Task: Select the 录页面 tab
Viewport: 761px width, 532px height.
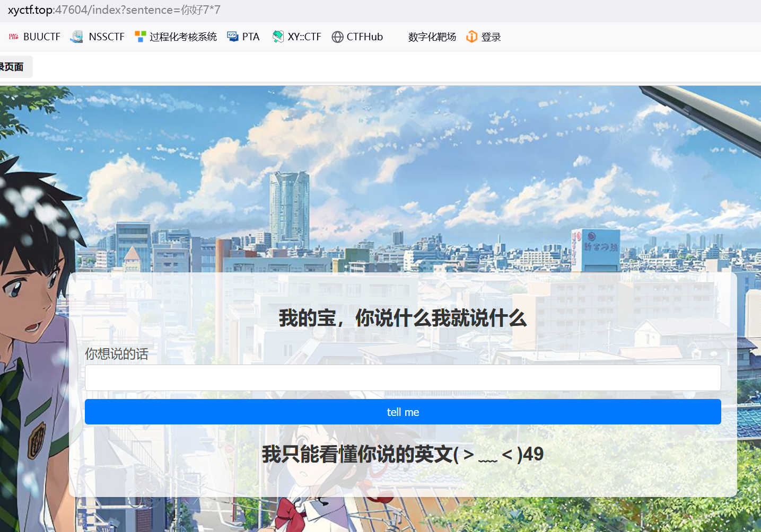Action: click(x=13, y=67)
